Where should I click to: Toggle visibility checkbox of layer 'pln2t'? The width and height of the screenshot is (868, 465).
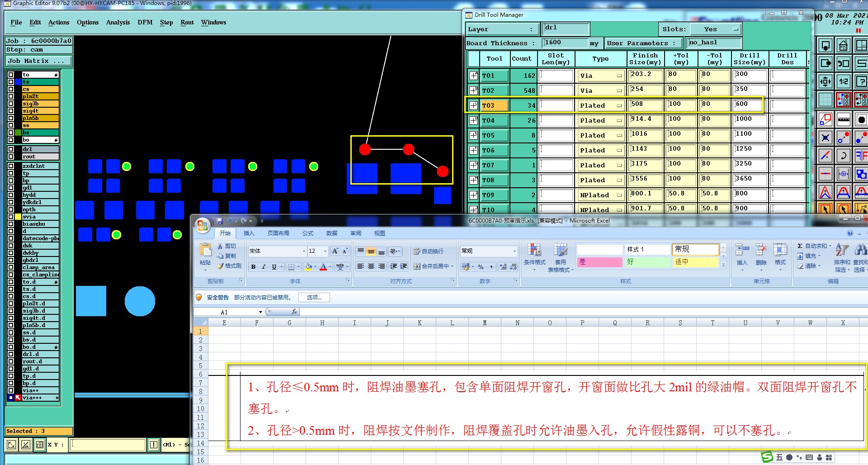click(x=10, y=96)
